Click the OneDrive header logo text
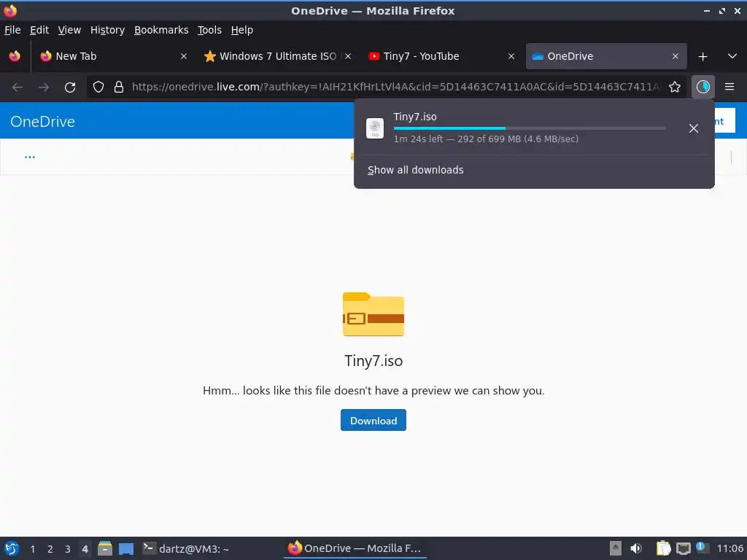This screenshot has height=560, width=747. (x=42, y=122)
